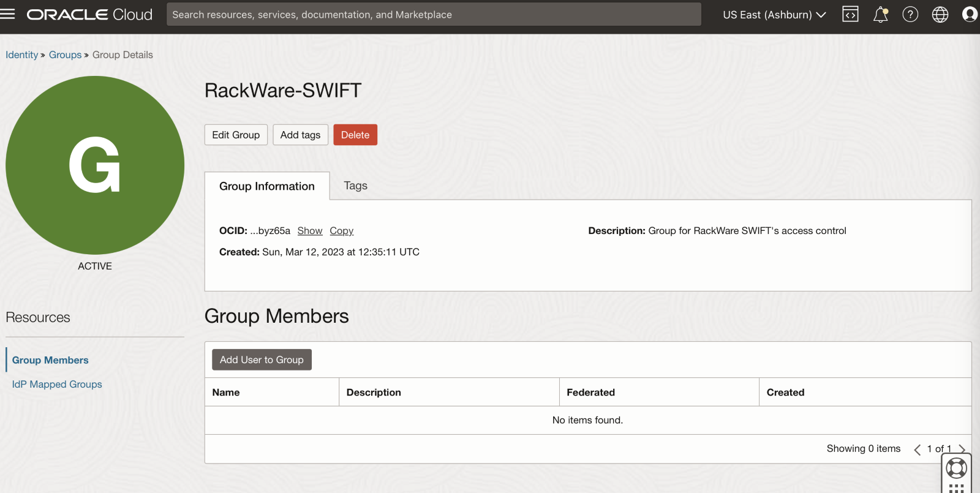This screenshot has width=980, height=493.
Task: Open the language globe icon
Action: (x=940, y=14)
